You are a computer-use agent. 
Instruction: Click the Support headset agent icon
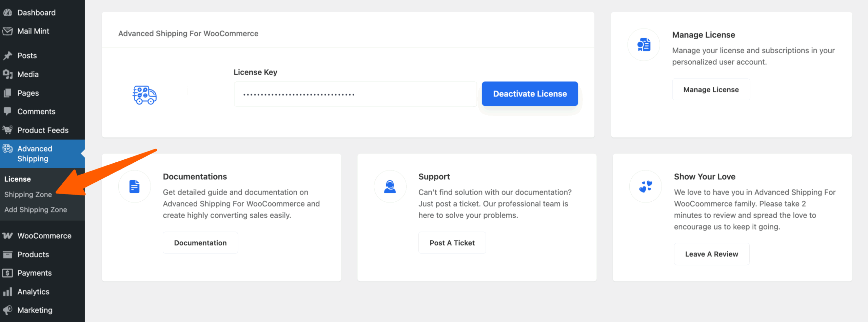click(x=390, y=186)
